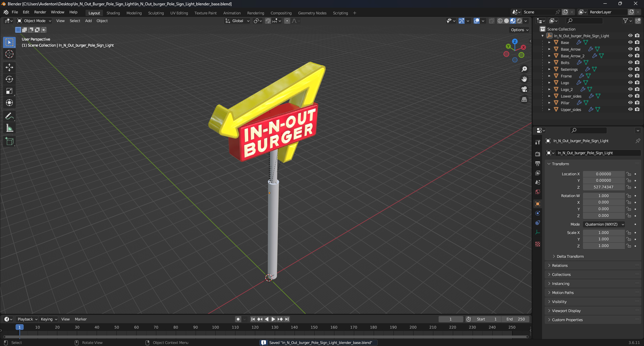Select the Add Cube tool
The width and height of the screenshot is (644, 346).
[x=9, y=141]
